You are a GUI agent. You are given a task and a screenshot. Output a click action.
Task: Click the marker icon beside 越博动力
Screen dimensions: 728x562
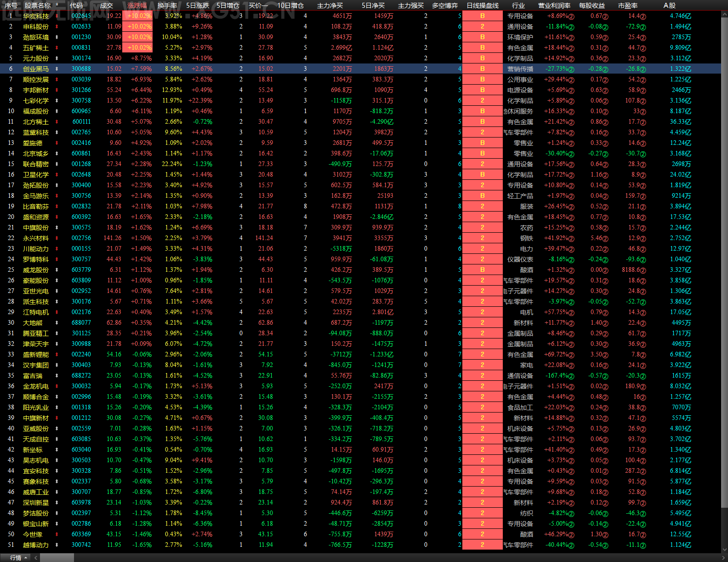[x=57, y=545]
